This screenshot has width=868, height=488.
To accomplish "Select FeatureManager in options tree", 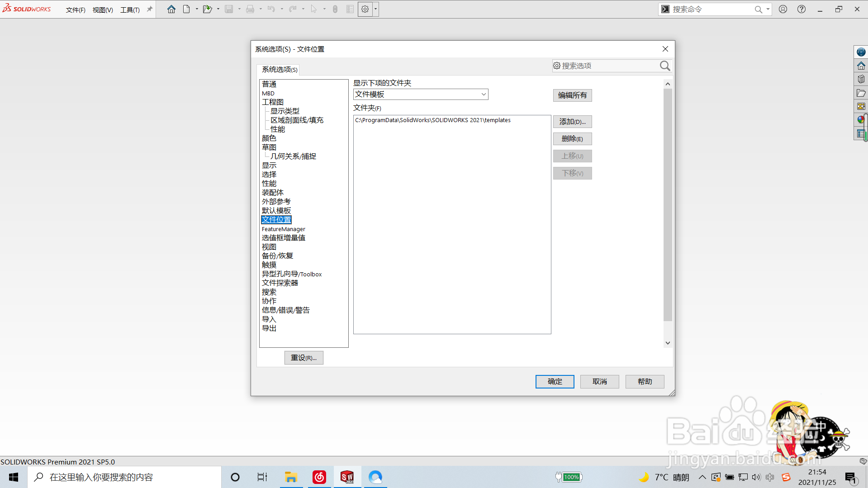I will 284,229.
